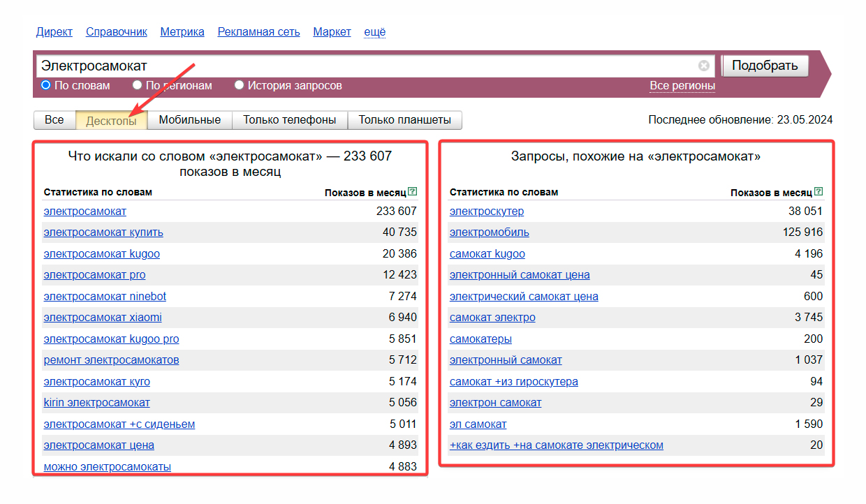Select the 'электросамокат pro' query link
This screenshot has width=866, height=504.
[95, 275]
